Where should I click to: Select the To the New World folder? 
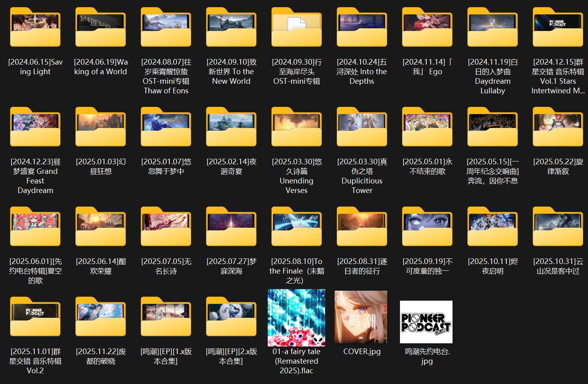click(x=231, y=28)
